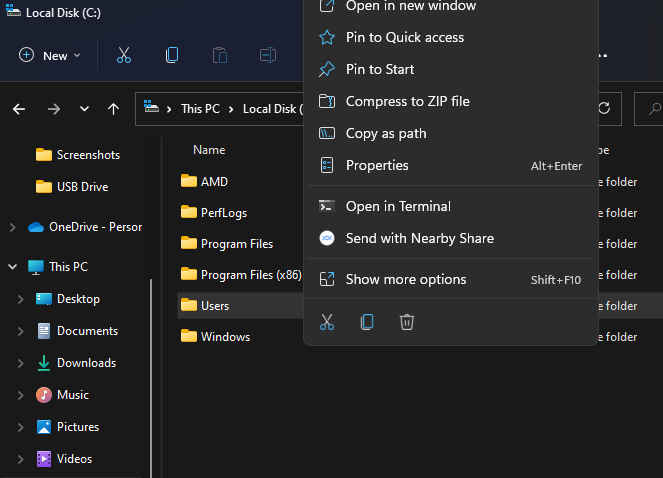The image size is (663, 478).
Task: Open the New item dropdown
Action: coord(50,55)
